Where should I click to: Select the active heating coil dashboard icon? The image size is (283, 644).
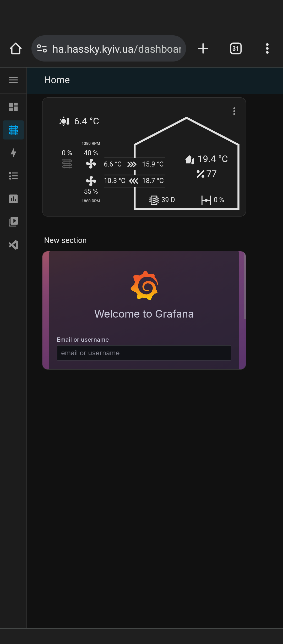(13, 130)
